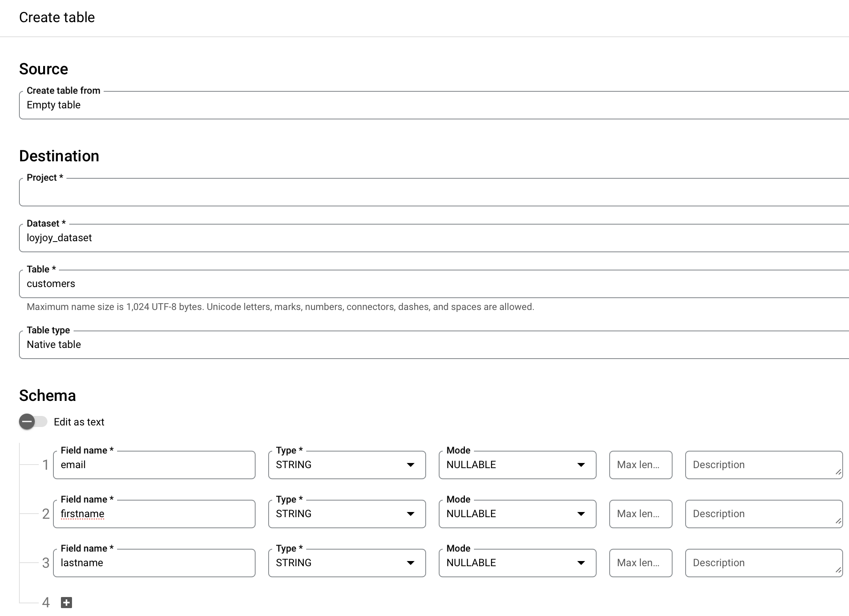Click the add field plus icon
This screenshot has height=616, width=849.
point(66,603)
